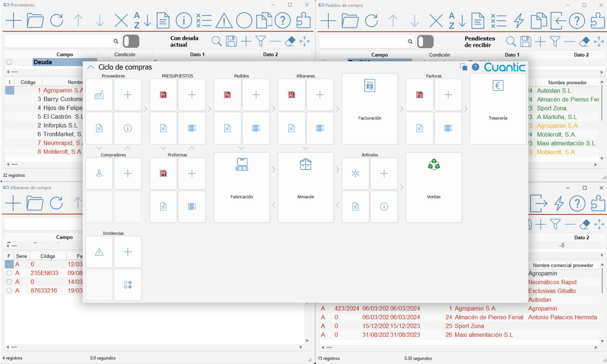
Task: Toggle the switch beside Pedidos de compra search box
Action: tap(425, 41)
